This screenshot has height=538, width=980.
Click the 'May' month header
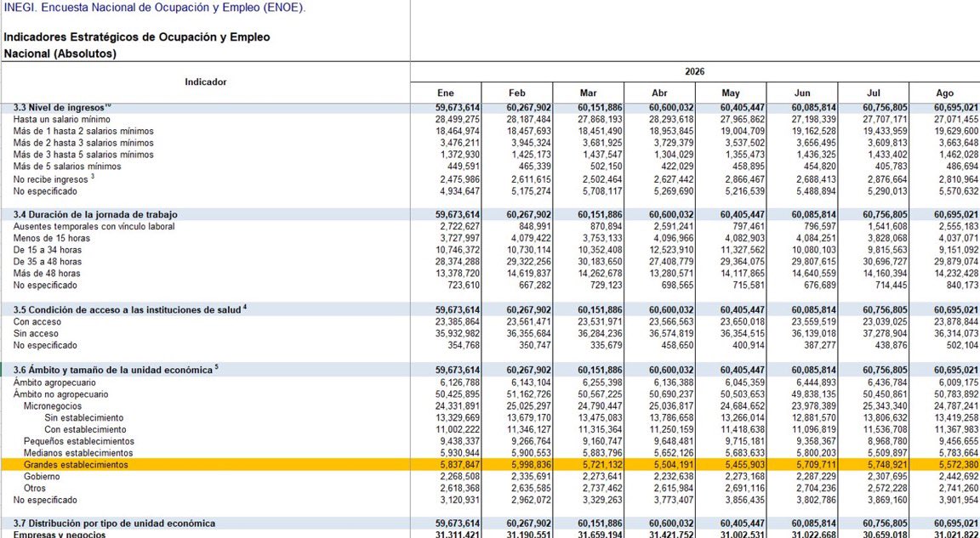(731, 93)
